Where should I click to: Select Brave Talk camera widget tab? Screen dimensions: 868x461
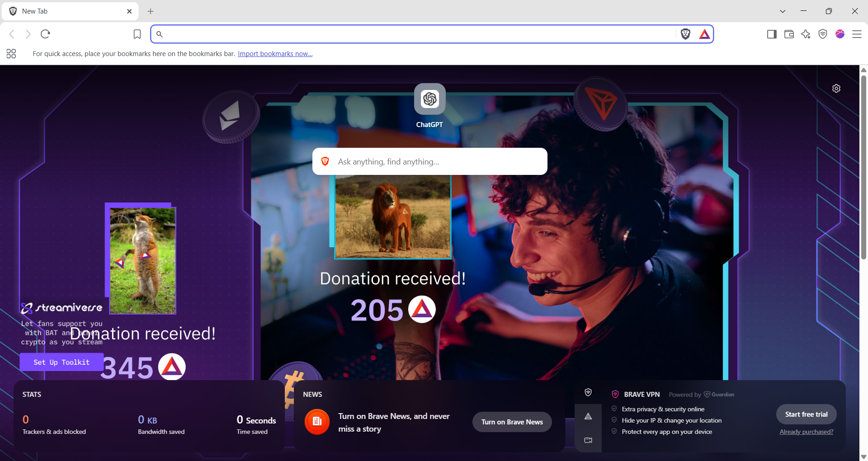click(x=588, y=440)
